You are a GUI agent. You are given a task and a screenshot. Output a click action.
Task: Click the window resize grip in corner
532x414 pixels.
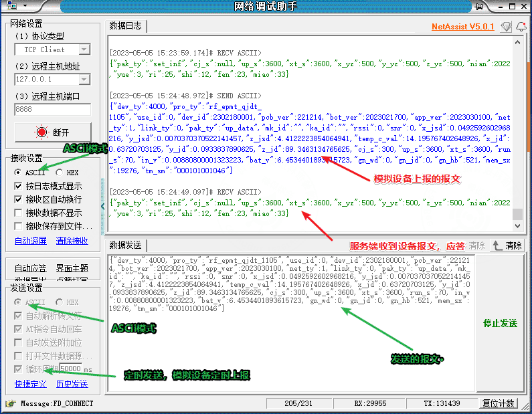click(x=527, y=405)
